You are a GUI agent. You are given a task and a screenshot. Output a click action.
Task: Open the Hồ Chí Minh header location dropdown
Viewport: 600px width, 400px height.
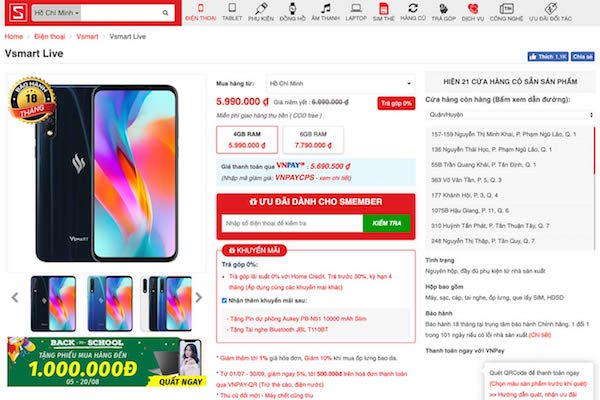[x=56, y=13]
